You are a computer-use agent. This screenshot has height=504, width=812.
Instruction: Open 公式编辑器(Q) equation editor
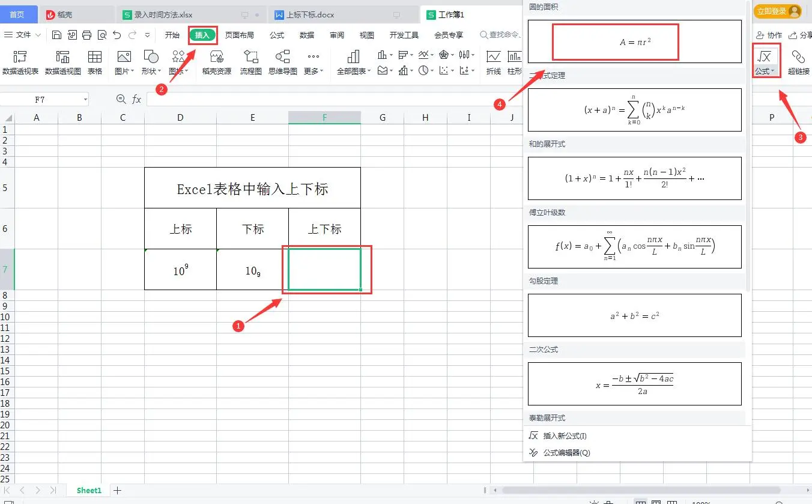coord(566,452)
